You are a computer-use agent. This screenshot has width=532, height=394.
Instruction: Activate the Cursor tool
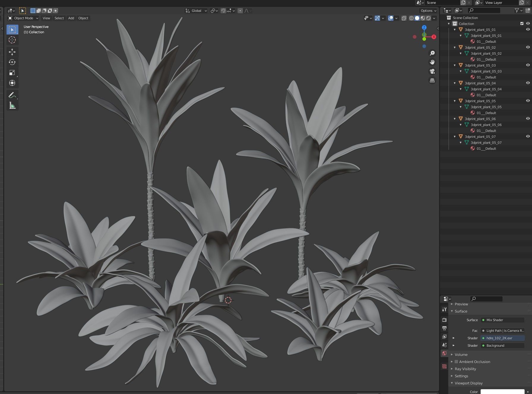[12, 40]
